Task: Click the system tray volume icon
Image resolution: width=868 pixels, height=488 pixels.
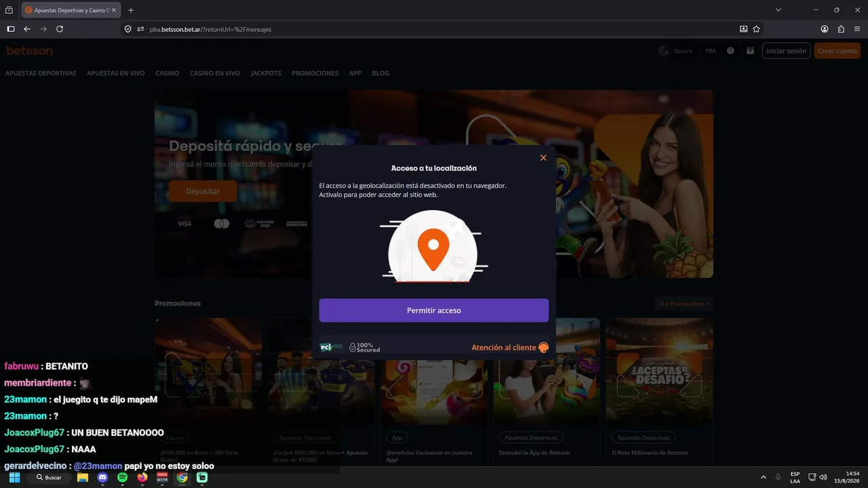Action: [x=823, y=478]
